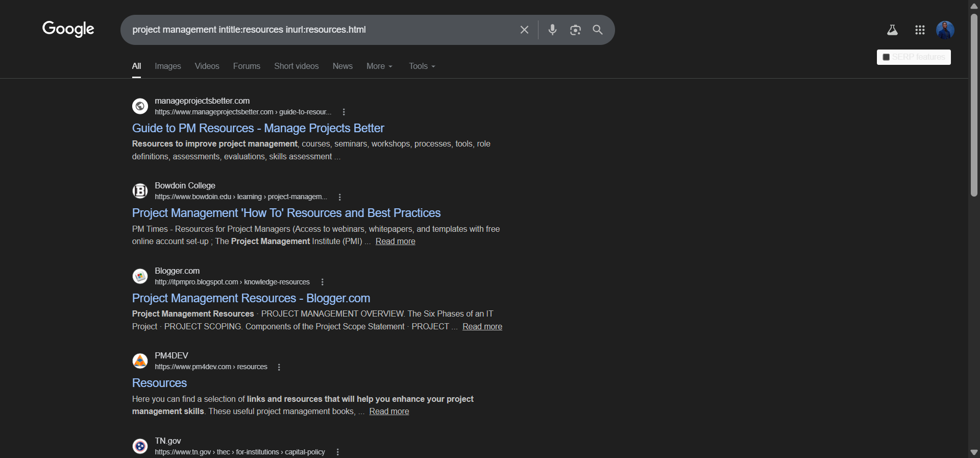Open Search Labs flask icon

tap(892, 30)
